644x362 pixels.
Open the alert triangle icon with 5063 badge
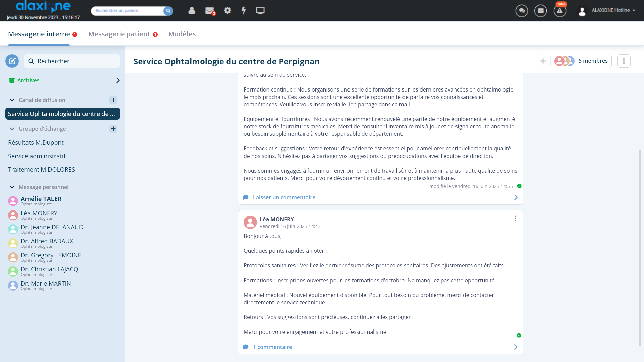tap(560, 11)
